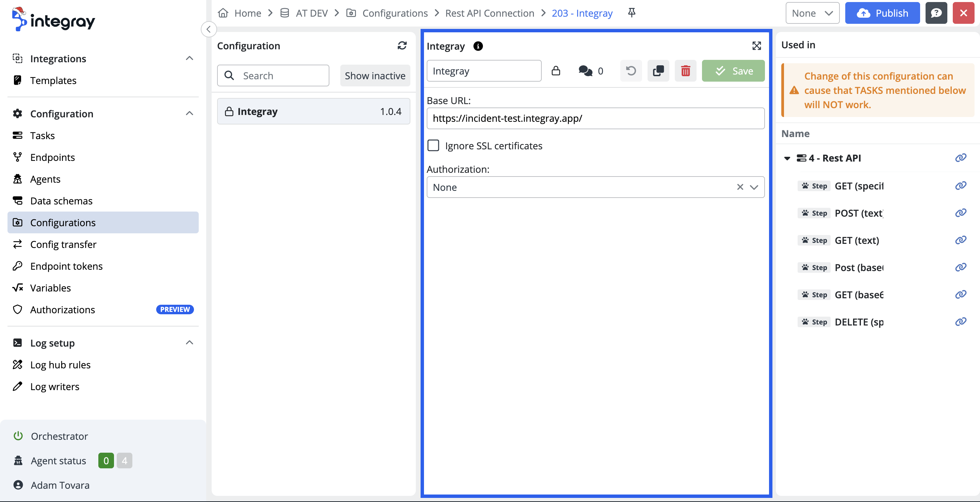
Task: Click the duplicate configuration icon
Action: (658, 71)
